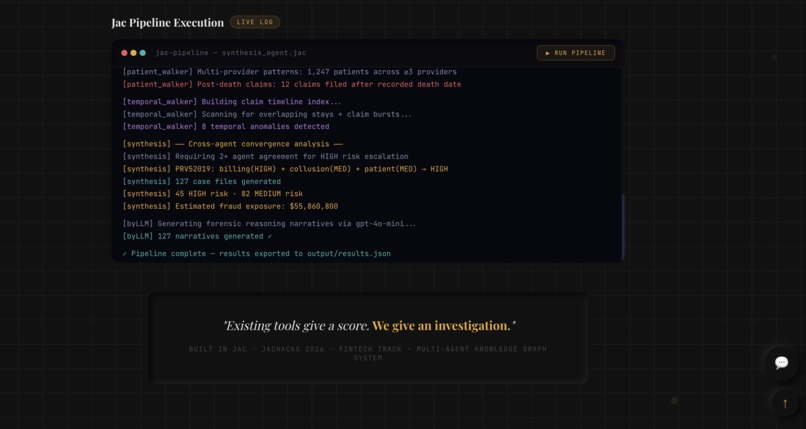Screen dimensions: 806x429
Task: Select the Pipeline complete results exported line
Action: (257, 254)
